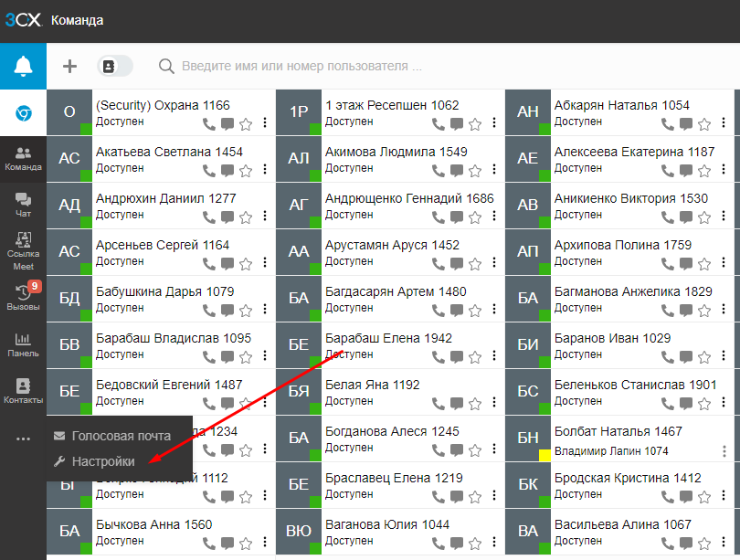Expand the sidebar more menu ellipsis

(x=23, y=439)
